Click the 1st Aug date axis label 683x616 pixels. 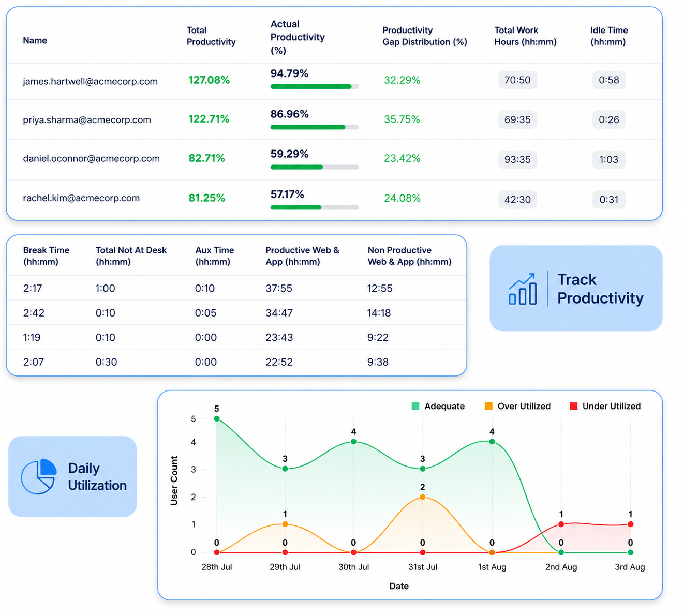coord(492,567)
